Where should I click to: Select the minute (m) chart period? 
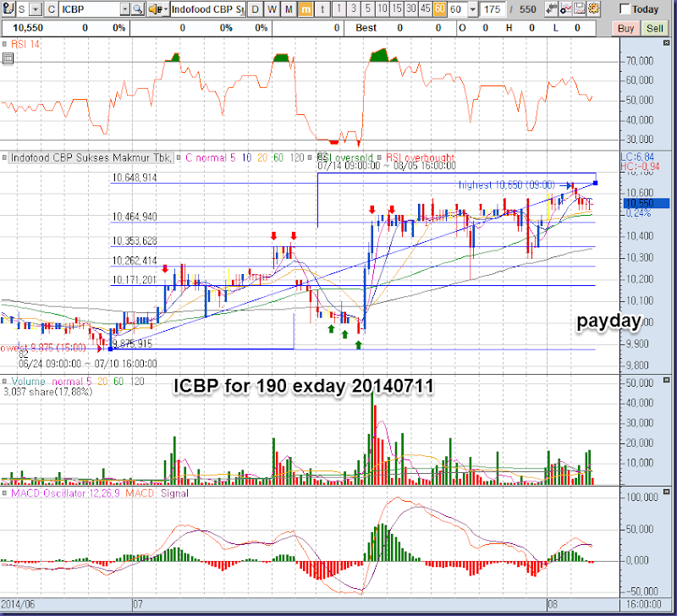point(305,9)
